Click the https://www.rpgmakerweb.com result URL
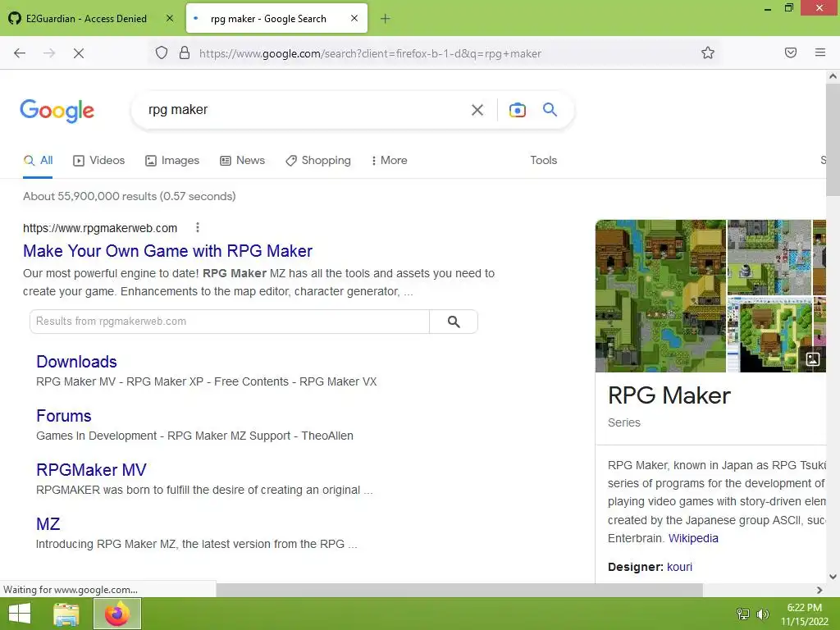 (100, 228)
